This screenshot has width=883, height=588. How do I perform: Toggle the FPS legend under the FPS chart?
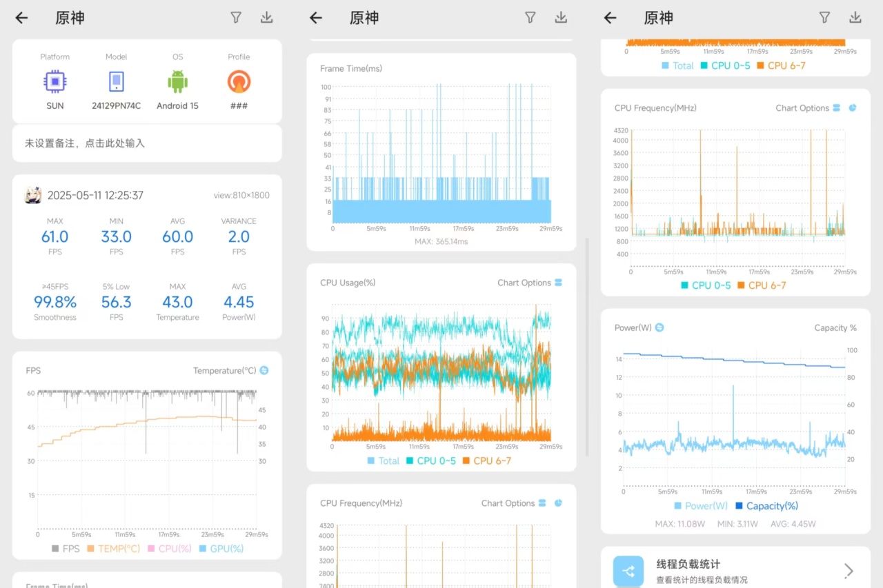tap(66, 549)
